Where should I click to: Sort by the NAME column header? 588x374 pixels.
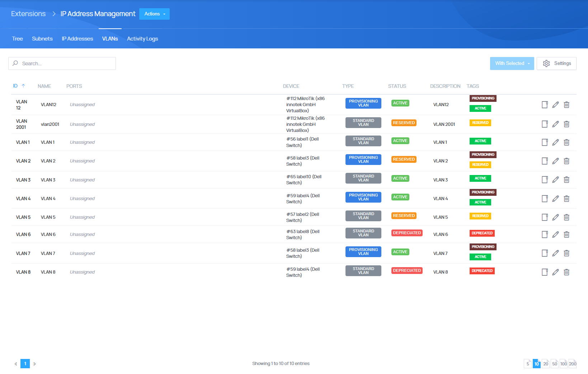pos(44,86)
